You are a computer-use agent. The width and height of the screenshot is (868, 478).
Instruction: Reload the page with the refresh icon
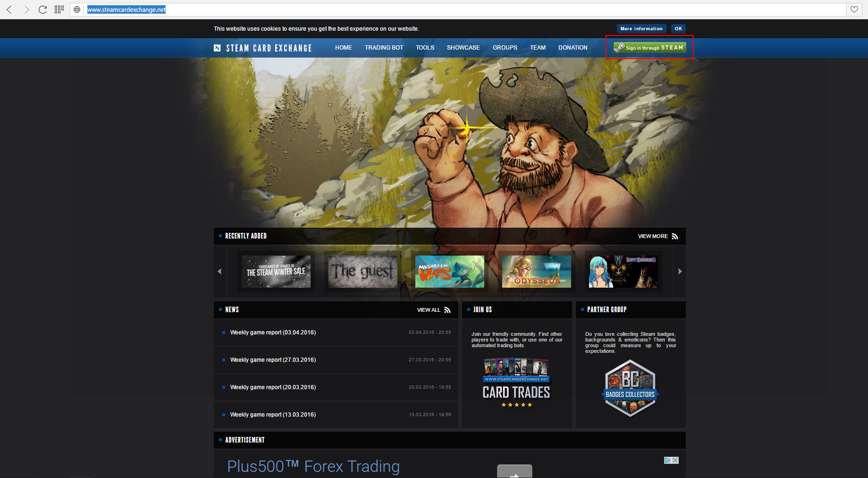pos(42,9)
